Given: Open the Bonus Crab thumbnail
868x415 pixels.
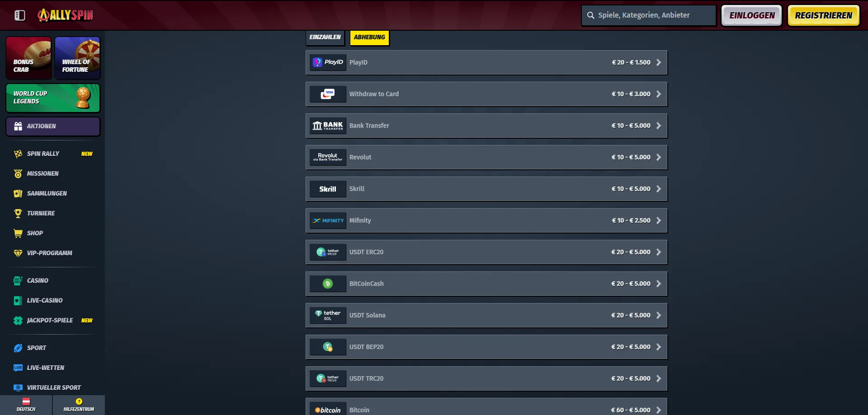Looking at the screenshot, I should click(x=29, y=58).
